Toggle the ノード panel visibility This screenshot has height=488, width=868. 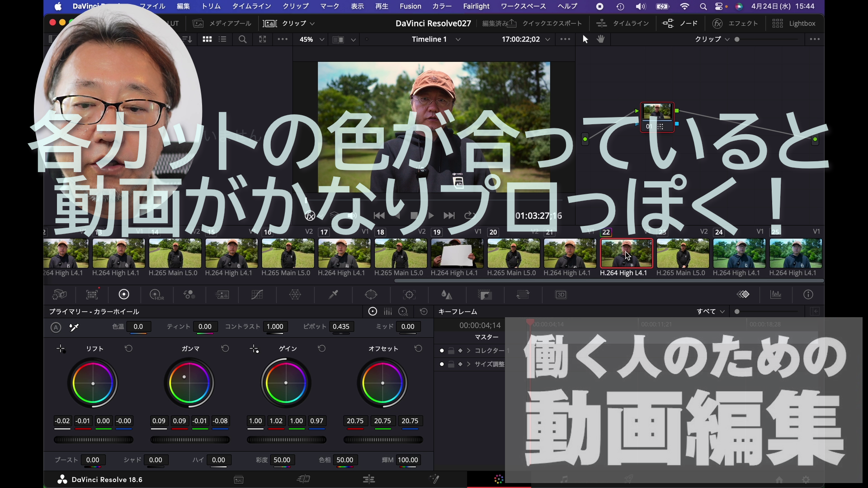(x=680, y=23)
